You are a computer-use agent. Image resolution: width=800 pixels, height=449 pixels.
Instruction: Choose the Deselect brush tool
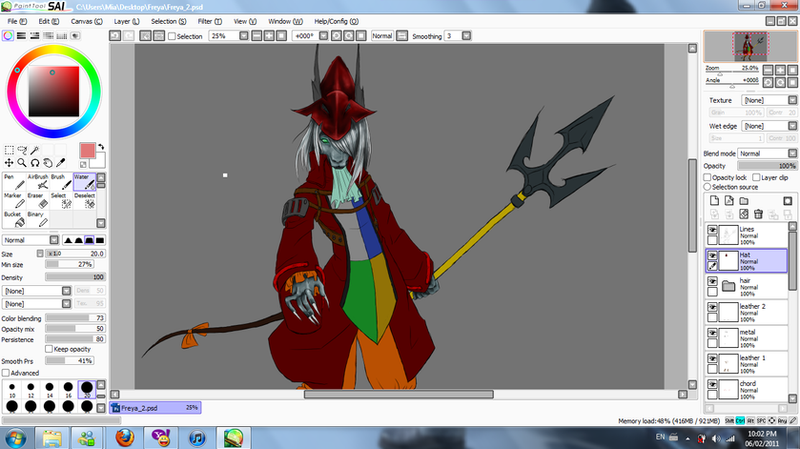(85, 201)
